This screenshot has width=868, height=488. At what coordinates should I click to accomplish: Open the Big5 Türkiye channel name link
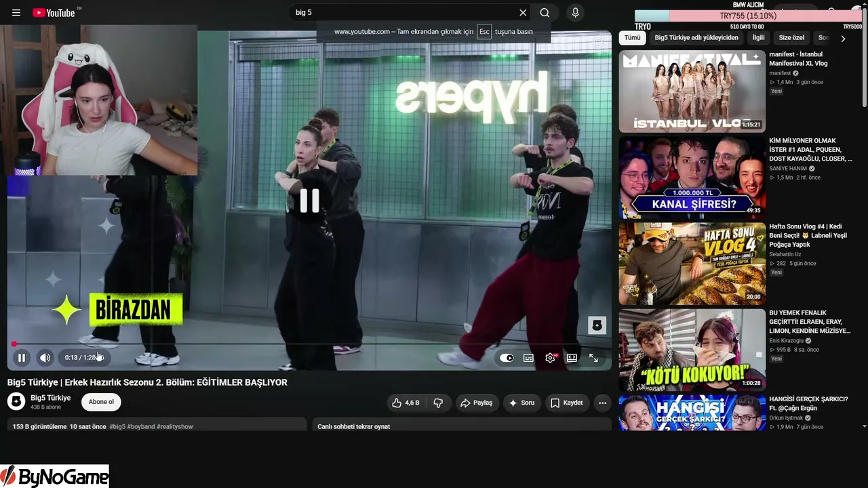51,398
